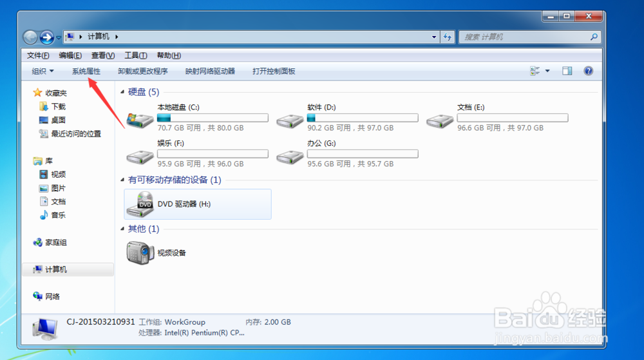Expand the address bar history dropdown

coord(433,37)
